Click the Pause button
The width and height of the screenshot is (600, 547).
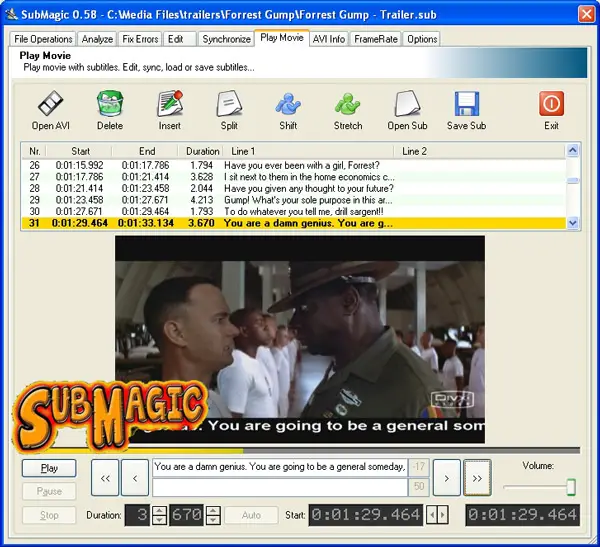click(49, 491)
